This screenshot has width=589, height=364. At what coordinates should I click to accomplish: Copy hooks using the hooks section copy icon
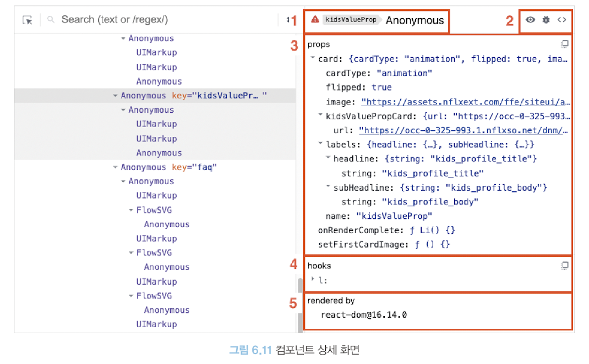point(564,266)
